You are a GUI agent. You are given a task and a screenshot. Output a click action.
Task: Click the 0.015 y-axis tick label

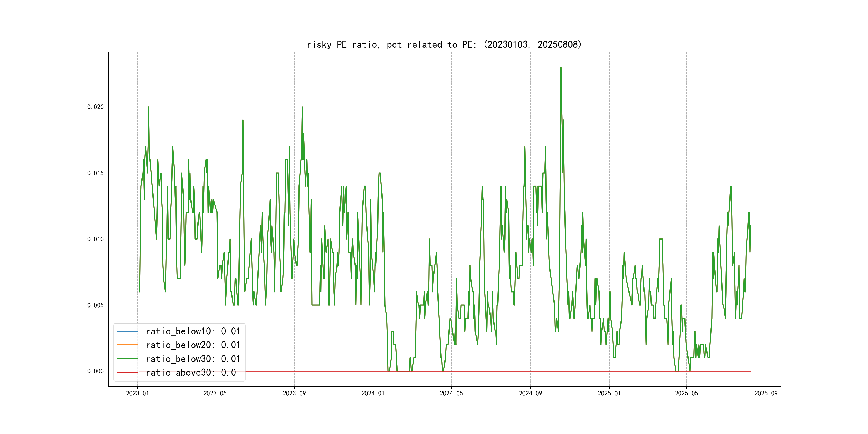(95, 173)
